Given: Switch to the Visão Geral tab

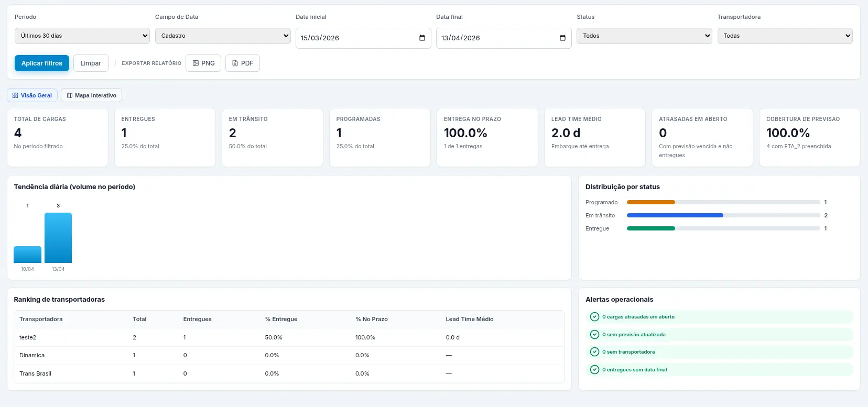Looking at the screenshot, I should pyautogui.click(x=32, y=95).
